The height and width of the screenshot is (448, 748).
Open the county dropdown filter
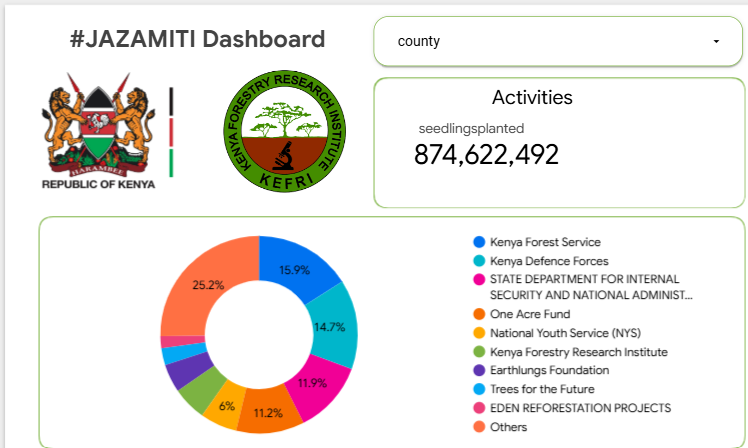[558, 42]
